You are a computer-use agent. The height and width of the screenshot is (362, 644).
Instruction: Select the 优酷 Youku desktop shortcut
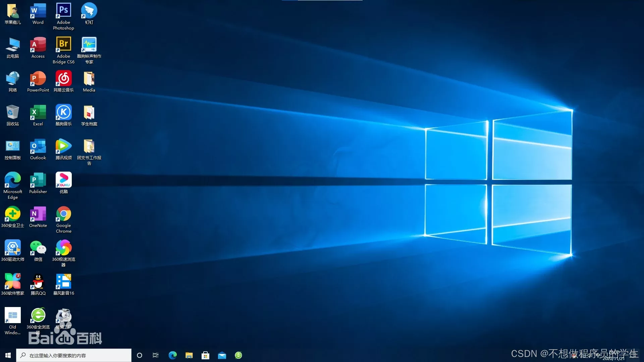[x=63, y=180]
